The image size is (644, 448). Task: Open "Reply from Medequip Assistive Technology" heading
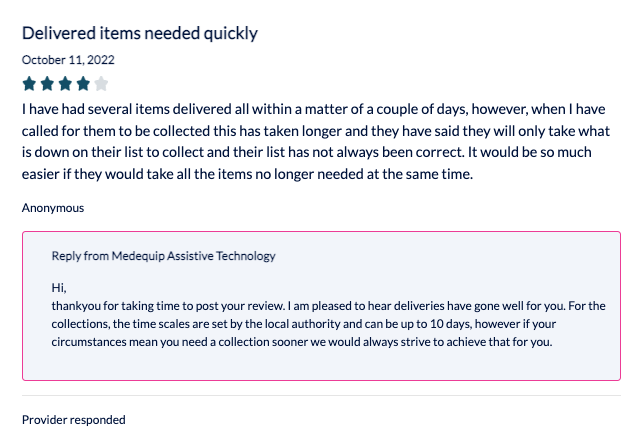pos(163,256)
